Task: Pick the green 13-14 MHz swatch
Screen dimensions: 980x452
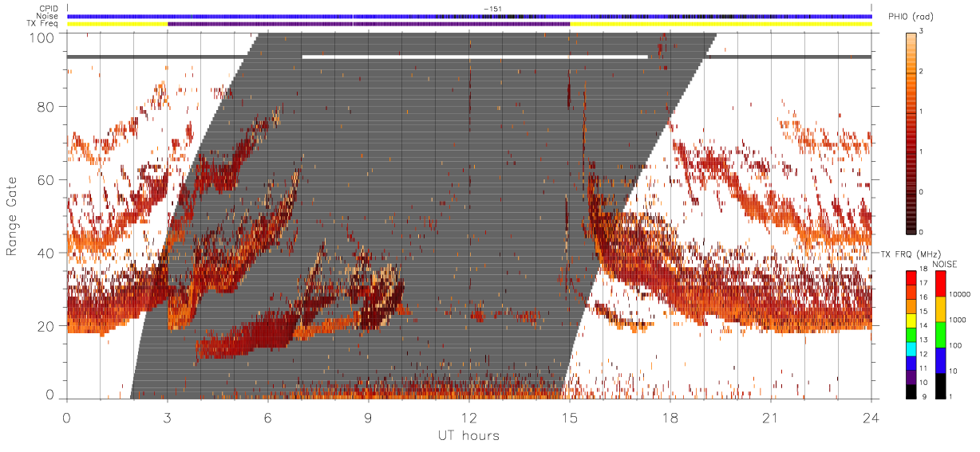Action: [911, 335]
